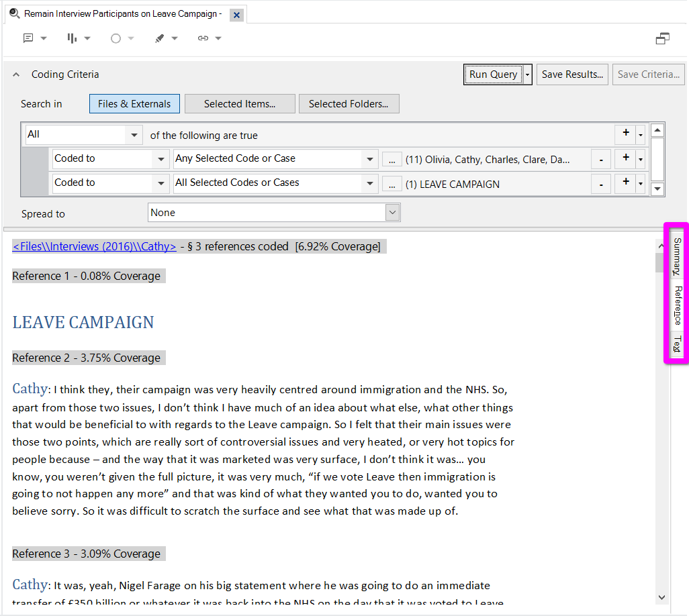Open the Files\\Interviews (2016)\\Cathy link

point(94,246)
